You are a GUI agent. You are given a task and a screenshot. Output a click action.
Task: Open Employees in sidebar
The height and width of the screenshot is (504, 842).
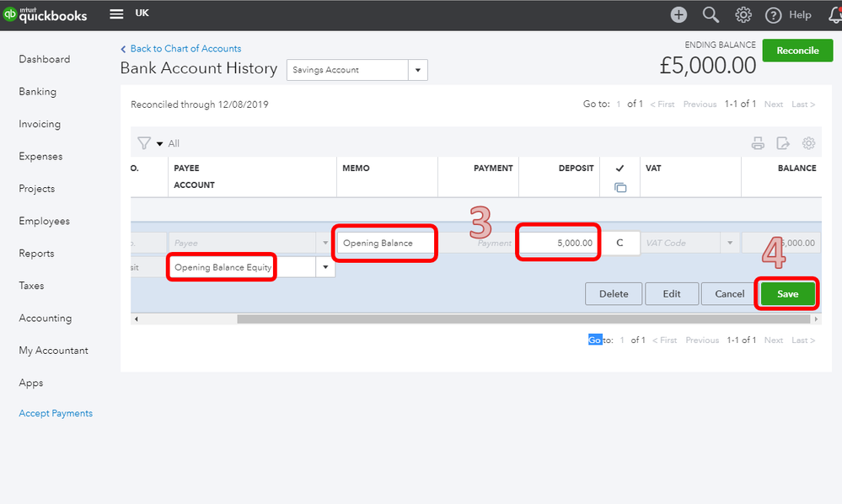coord(45,221)
